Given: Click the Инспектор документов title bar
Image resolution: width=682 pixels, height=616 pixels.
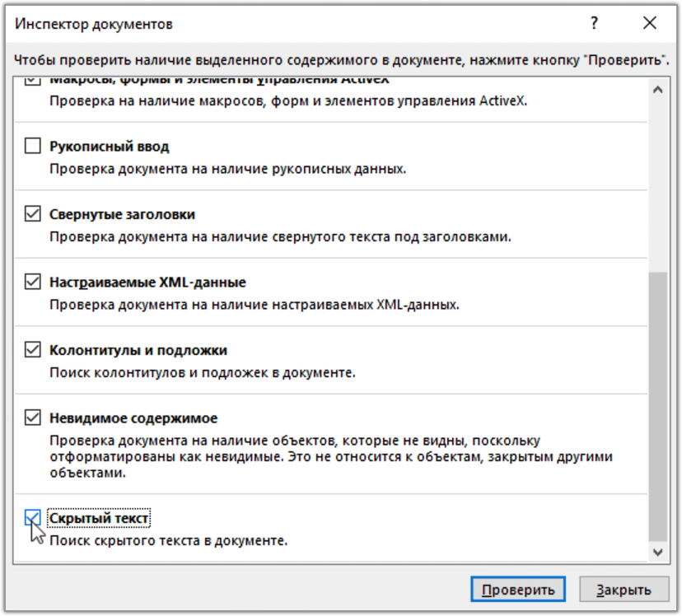Looking at the screenshot, I should pos(247,24).
